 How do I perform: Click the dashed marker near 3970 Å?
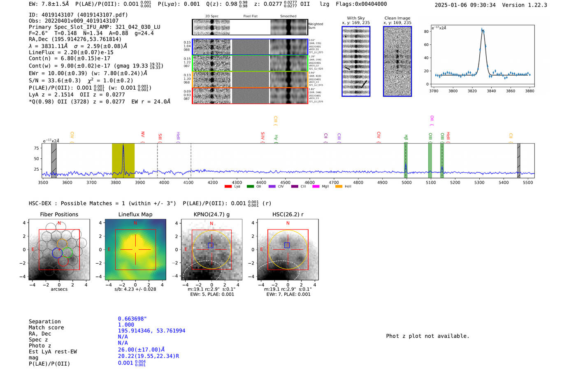coord(158,160)
